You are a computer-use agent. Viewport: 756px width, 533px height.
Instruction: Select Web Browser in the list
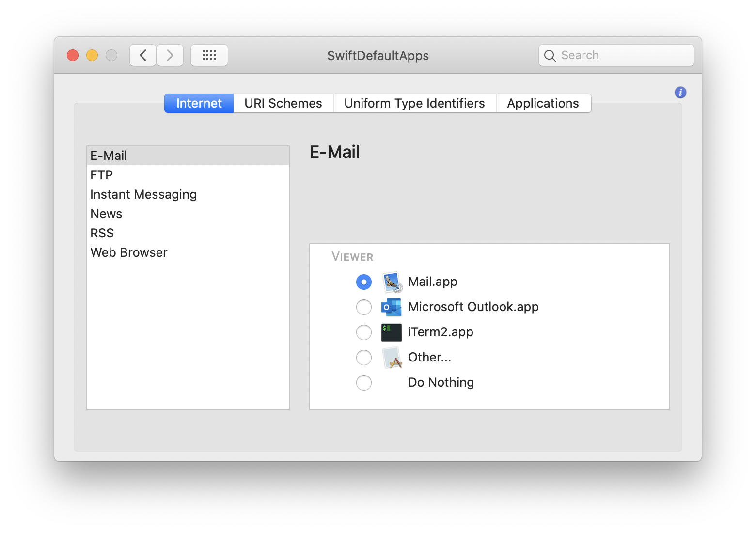coord(188,252)
